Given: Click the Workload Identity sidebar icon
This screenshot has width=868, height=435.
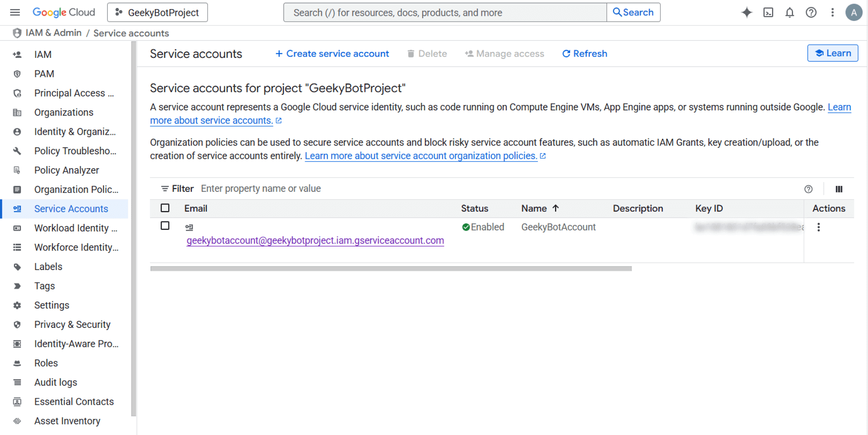Looking at the screenshot, I should 17,228.
